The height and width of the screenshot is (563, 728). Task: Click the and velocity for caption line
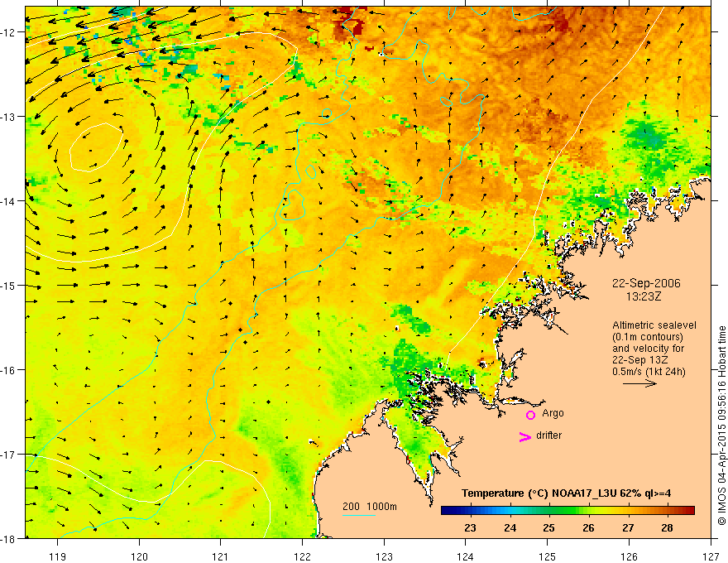click(x=648, y=349)
